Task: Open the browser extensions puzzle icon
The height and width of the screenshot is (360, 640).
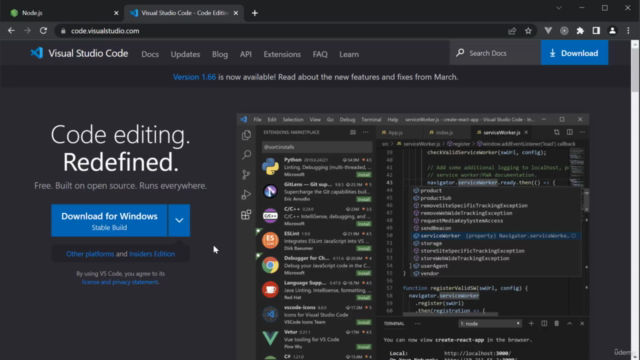Action: coord(580,31)
